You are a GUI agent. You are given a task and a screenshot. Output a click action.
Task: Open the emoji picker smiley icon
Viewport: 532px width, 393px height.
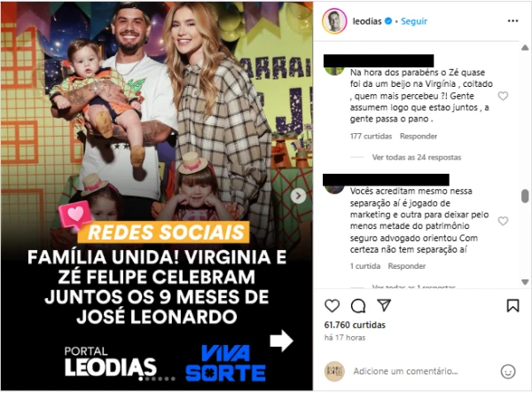tap(508, 372)
